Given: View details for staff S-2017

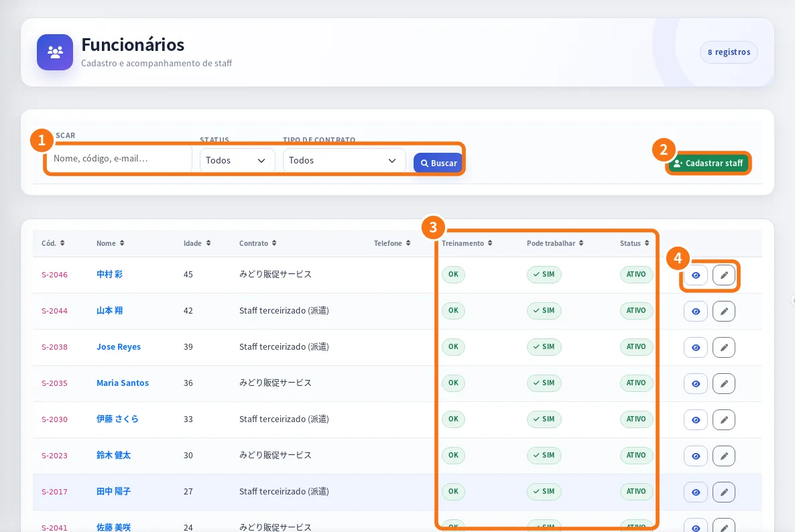Looking at the screenshot, I should point(696,492).
